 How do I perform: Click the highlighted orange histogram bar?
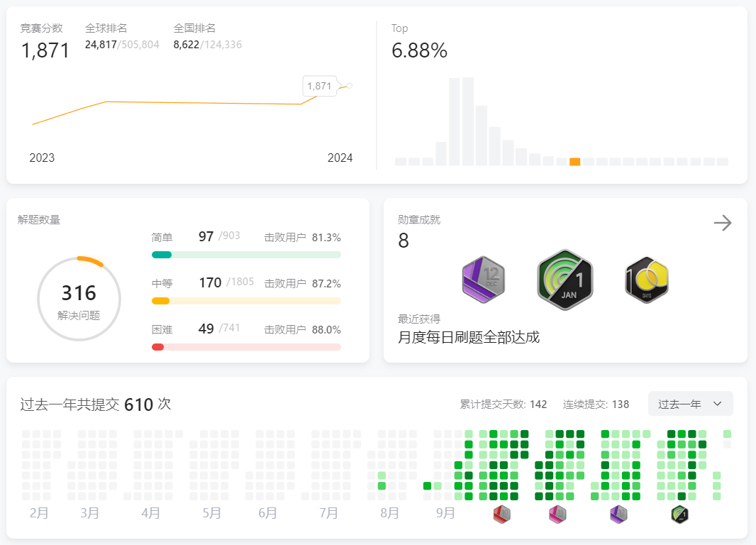[x=574, y=162]
